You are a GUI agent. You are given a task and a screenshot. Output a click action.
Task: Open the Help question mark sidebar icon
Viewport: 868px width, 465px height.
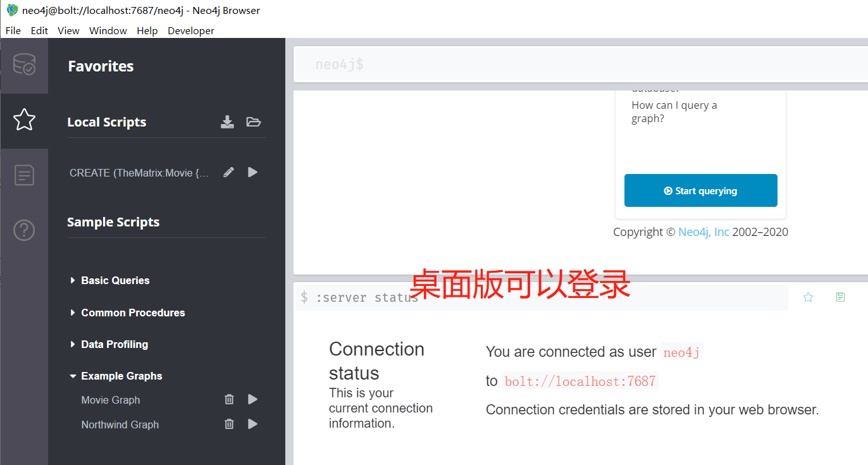pos(24,230)
